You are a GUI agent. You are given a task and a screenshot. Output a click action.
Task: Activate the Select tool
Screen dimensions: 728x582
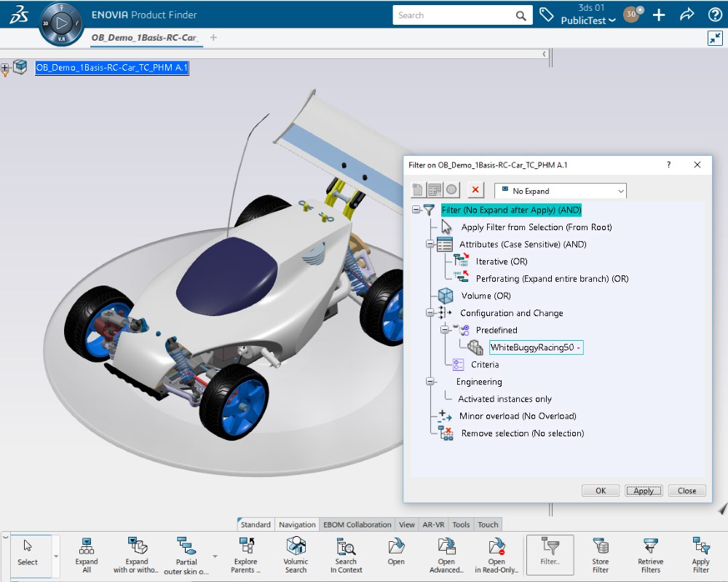(x=28, y=556)
